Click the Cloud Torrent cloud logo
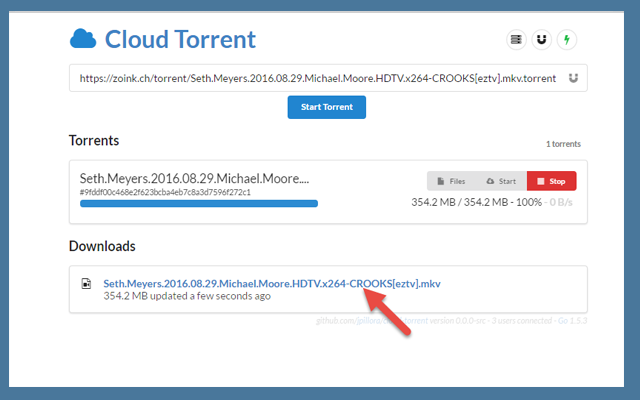Viewport: 640px width, 400px height. pos(83,39)
